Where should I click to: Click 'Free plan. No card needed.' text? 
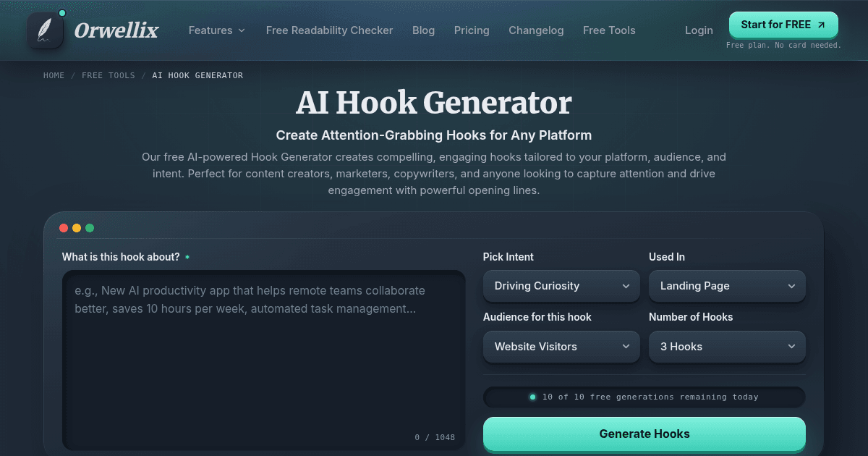click(x=783, y=45)
